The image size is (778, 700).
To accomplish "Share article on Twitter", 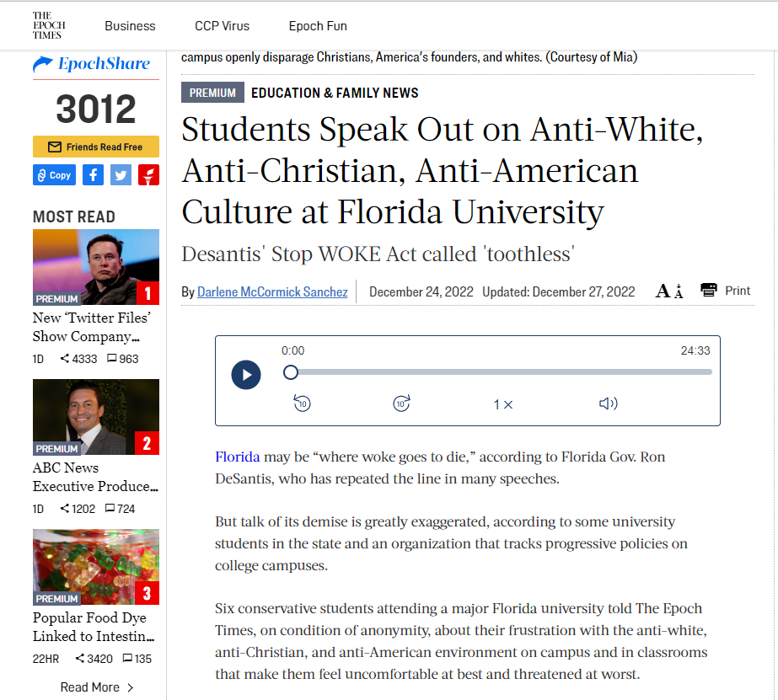I will [x=121, y=175].
